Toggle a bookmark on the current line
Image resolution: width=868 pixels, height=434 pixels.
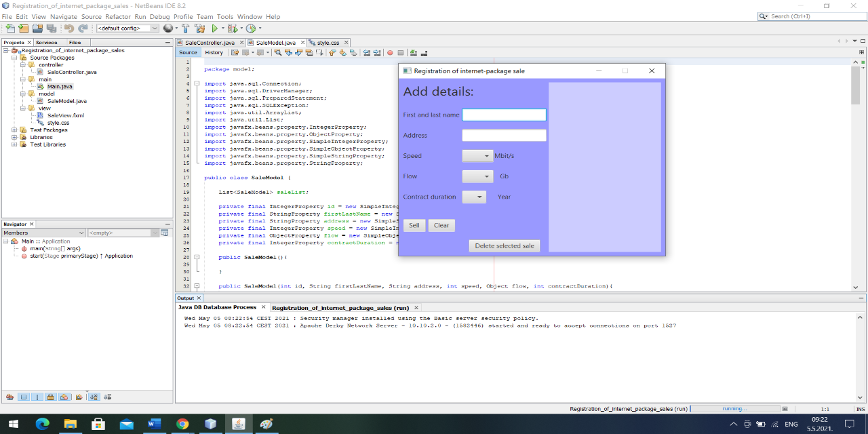(353, 52)
